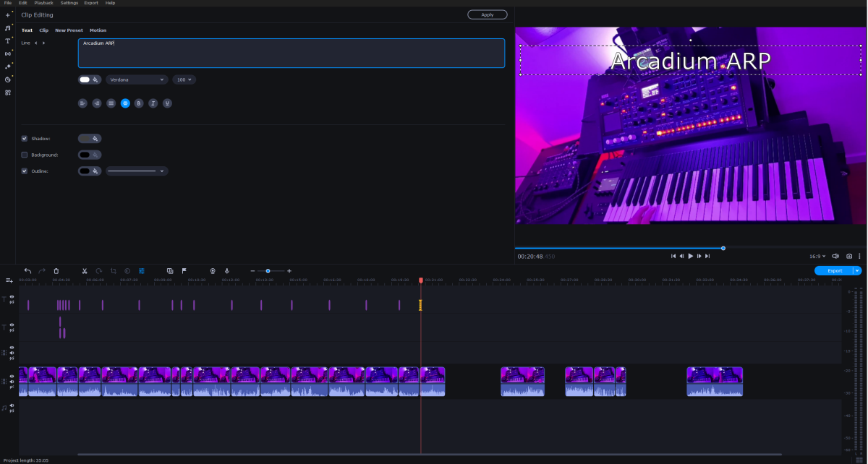Image resolution: width=868 pixels, height=464 pixels.
Task: Open the outline thickness dropdown
Action: 137,171
